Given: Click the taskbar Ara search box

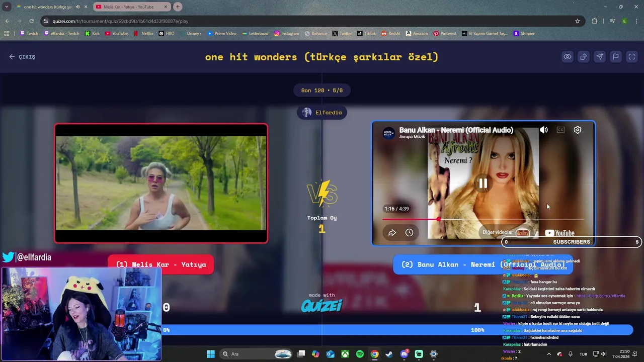Looking at the screenshot, I should [257, 354].
